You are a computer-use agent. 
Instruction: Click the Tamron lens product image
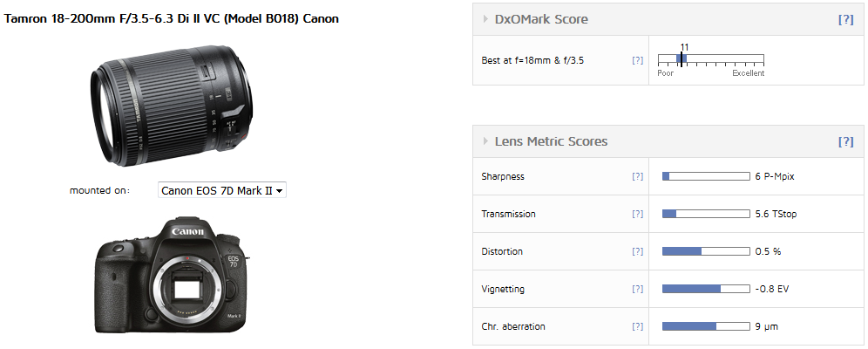[x=172, y=106]
